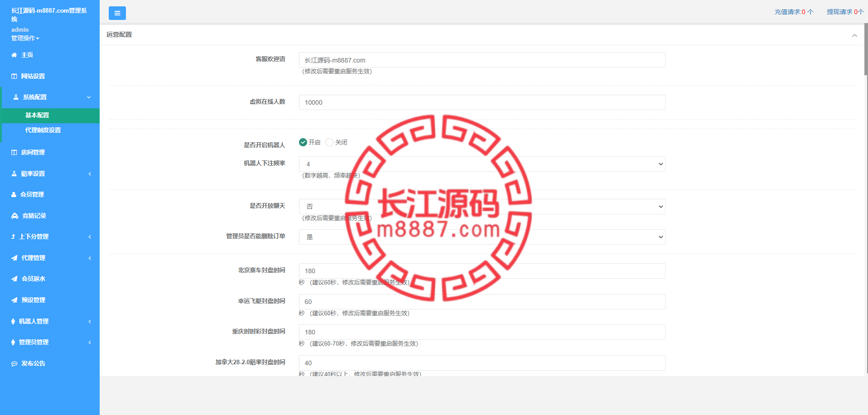Click the page vertical scrollbar
The image size is (868, 415).
(x=866, y=49)
